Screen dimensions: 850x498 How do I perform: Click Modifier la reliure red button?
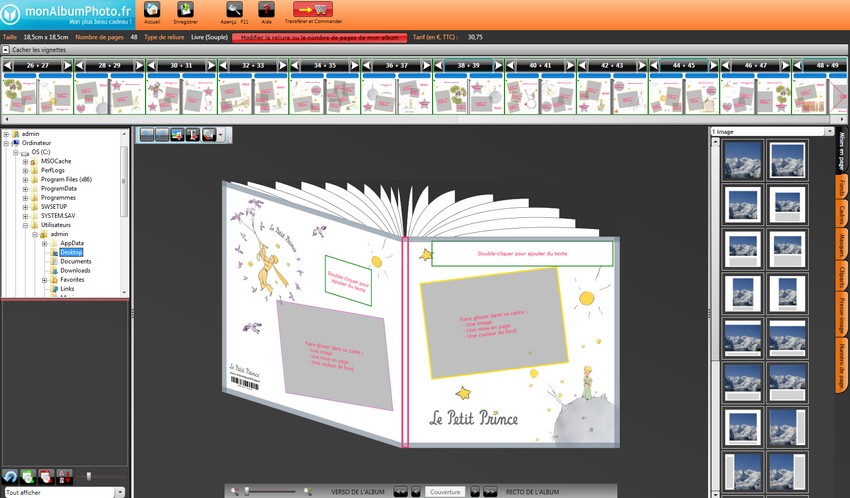317,37
